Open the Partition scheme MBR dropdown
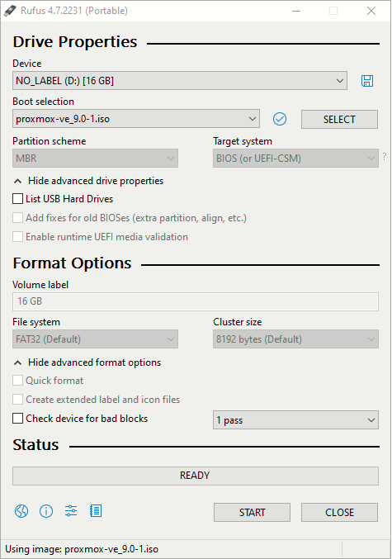The image size is (392, 559). coord(95,159)
